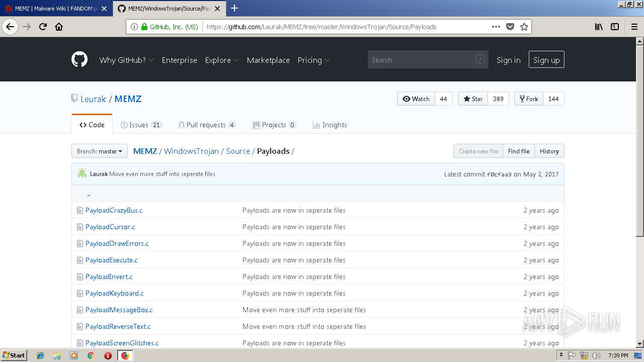Star the MEMZ repository

coord(473,99)
